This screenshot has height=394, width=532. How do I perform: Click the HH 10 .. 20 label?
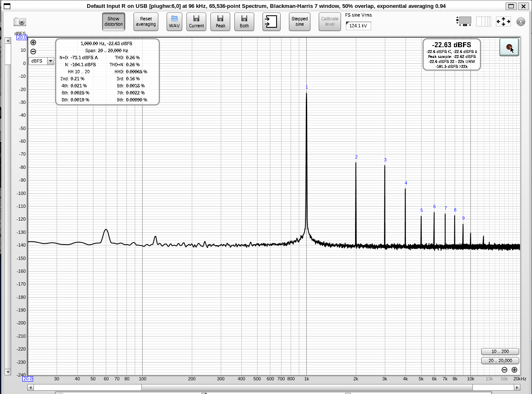tap(79, 72)
